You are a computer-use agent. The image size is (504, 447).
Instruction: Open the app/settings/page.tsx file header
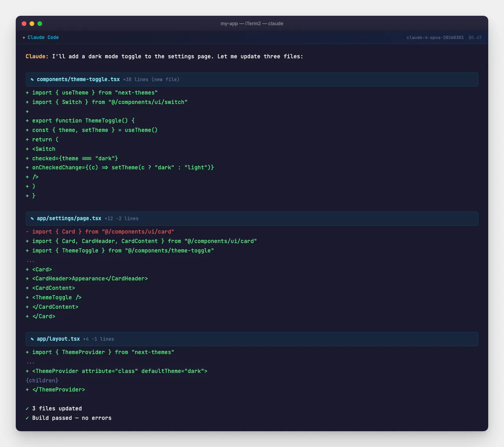[252, 219]
